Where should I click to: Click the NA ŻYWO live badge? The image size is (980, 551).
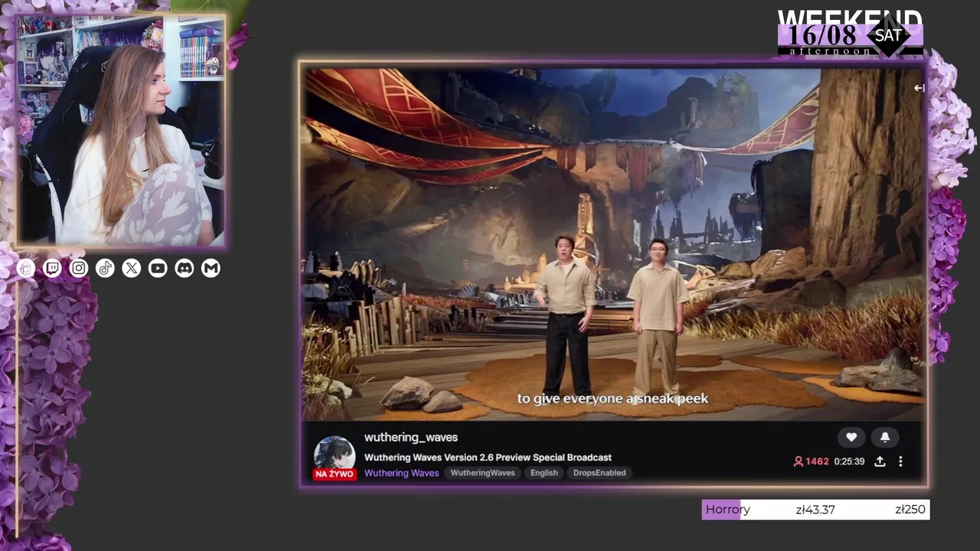coord(335,474)
